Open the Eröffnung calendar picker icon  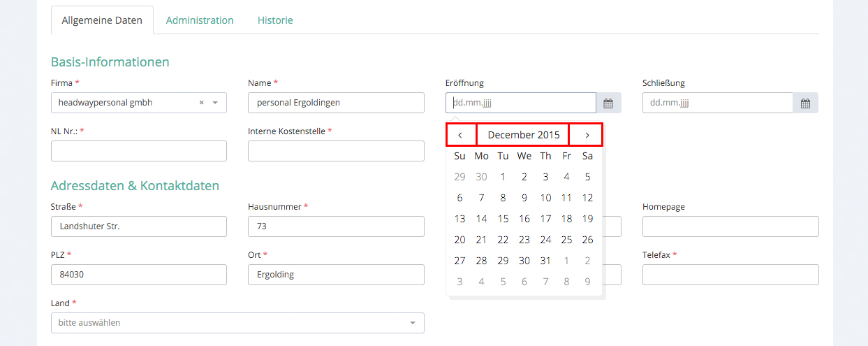tap(608, 103)
